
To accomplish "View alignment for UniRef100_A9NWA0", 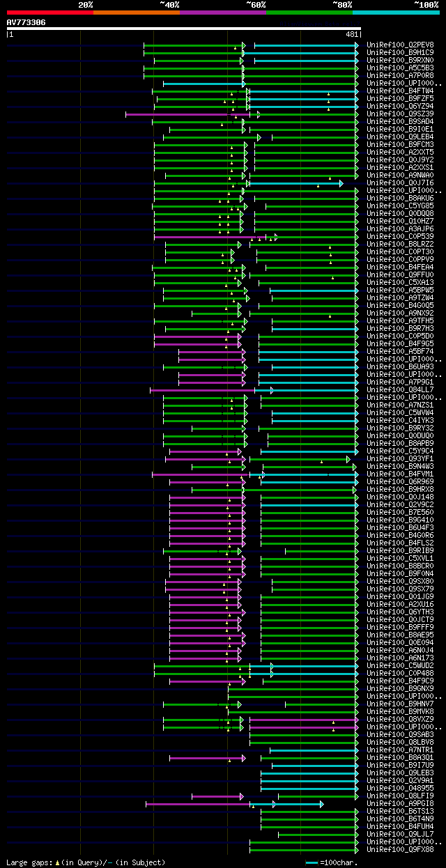I will coord(400,175).
